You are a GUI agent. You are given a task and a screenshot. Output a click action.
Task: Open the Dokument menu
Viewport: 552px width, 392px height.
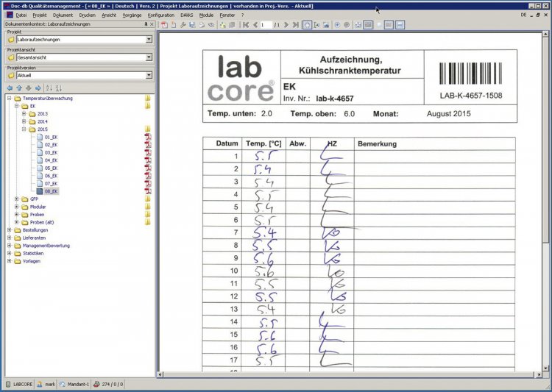63,15
